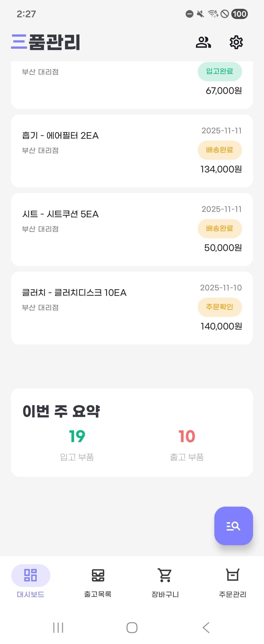The height and width of the screenshot is (644, 264).
Task: Open Android recent apps button
Action: click(x=58, y=627)
